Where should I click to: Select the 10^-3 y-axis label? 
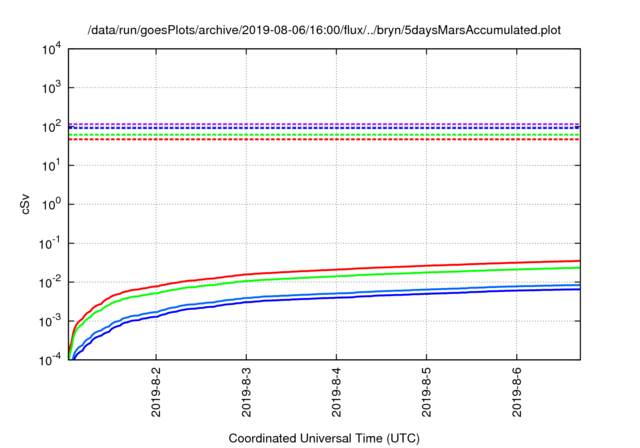pyautogui.click(x=51, y=321)
